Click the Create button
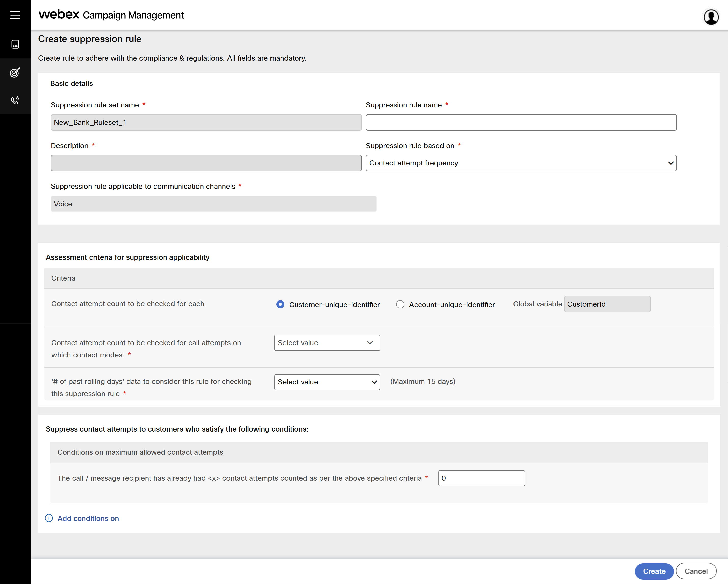Viewport: 728px width, 587px height. [x=654, y=571]
